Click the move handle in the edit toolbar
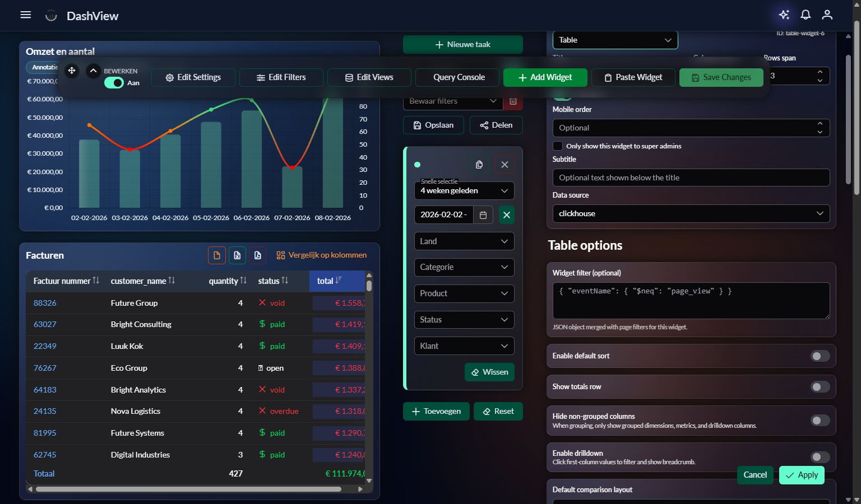The image size is (861, 504). [x=72, y=71]
